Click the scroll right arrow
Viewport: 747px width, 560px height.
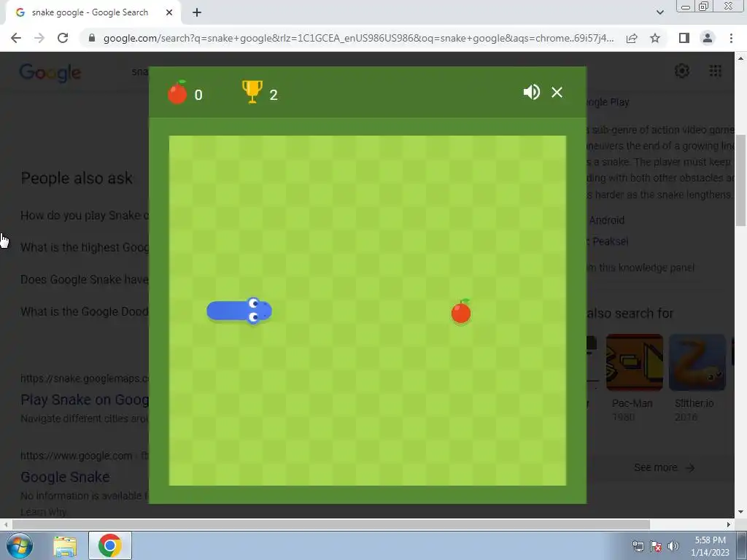729,524
